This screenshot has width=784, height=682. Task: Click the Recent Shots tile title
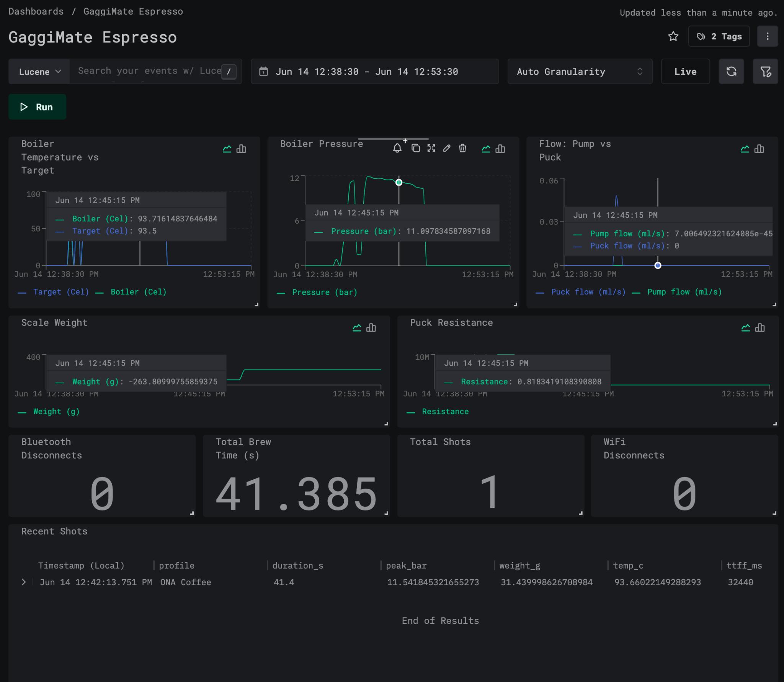pyautogui.click(x=54, y=531)
